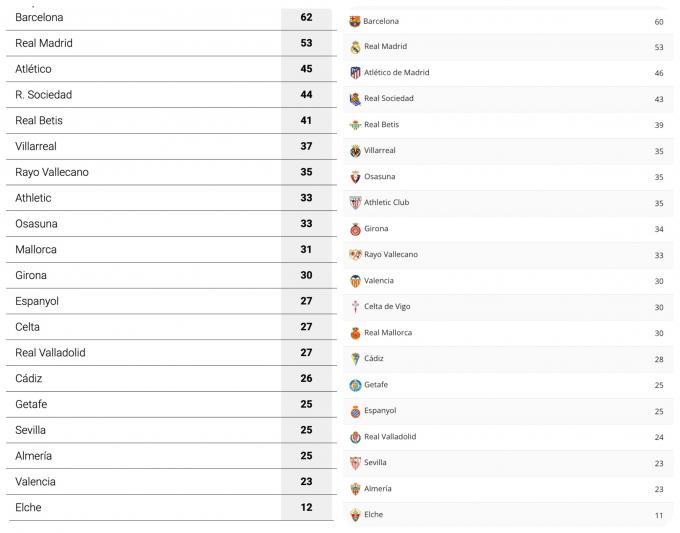
Task: Click Cádiz's 28 points value
Action: [x=659, y=359]
